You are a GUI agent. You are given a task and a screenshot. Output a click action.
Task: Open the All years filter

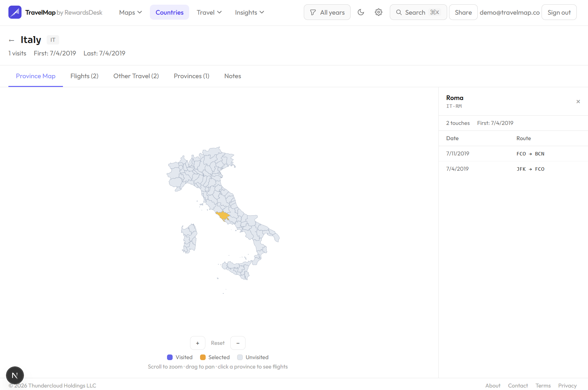click(x=327, y=12)
